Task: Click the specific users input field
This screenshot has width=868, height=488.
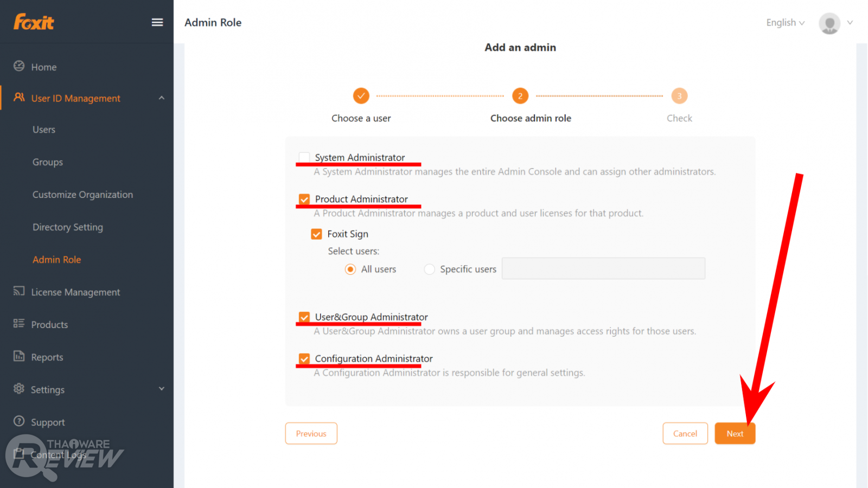Action: (x=603, y=269)
